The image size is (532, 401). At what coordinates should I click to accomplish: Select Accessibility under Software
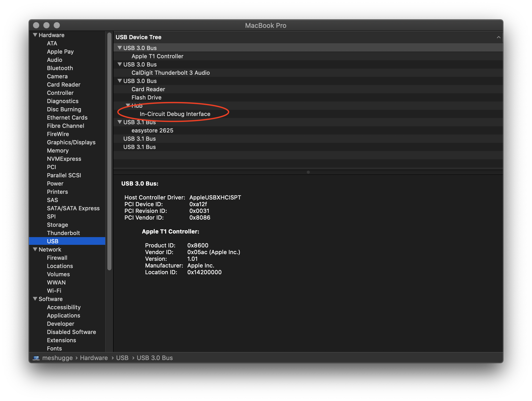(64, 307)
